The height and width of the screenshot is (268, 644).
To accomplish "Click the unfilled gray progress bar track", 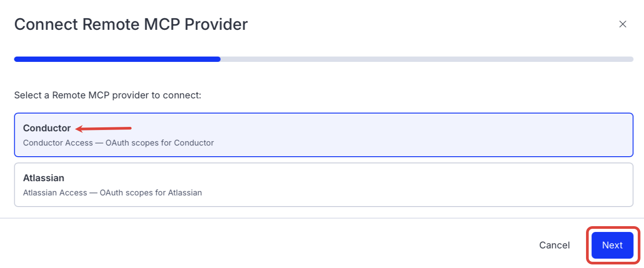I will [x=426, y=59].
